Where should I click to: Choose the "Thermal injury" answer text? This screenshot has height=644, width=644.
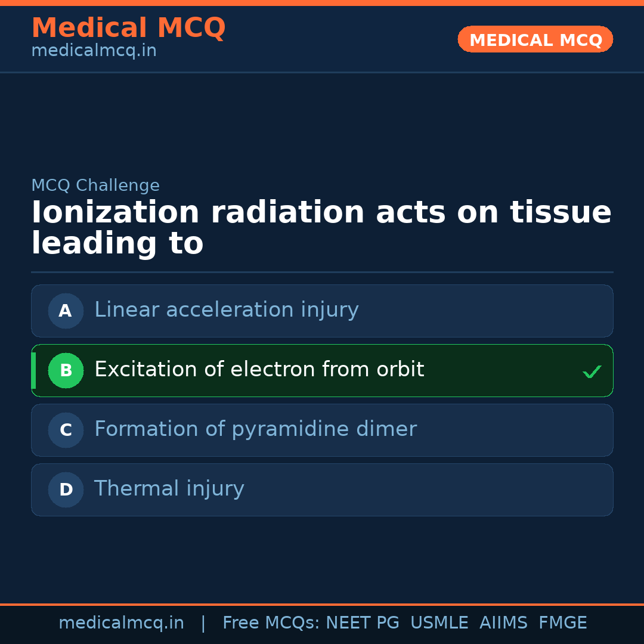[169, 489]
